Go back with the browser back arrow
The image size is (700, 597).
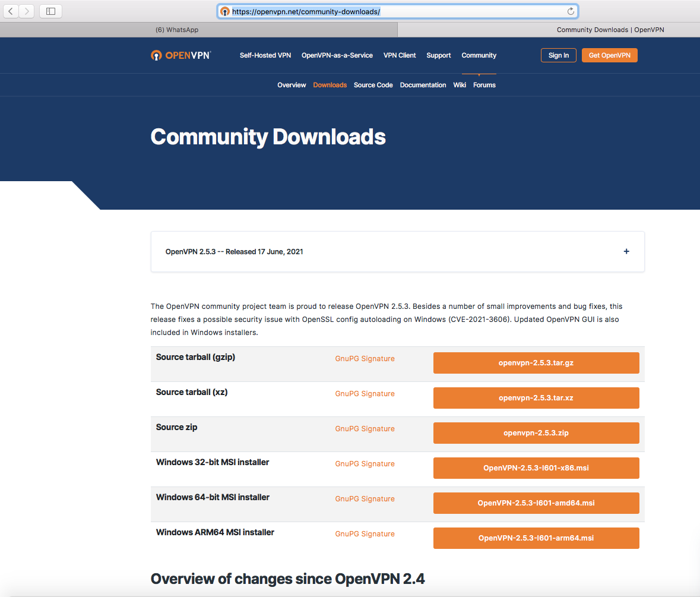[x=11, y=11]
